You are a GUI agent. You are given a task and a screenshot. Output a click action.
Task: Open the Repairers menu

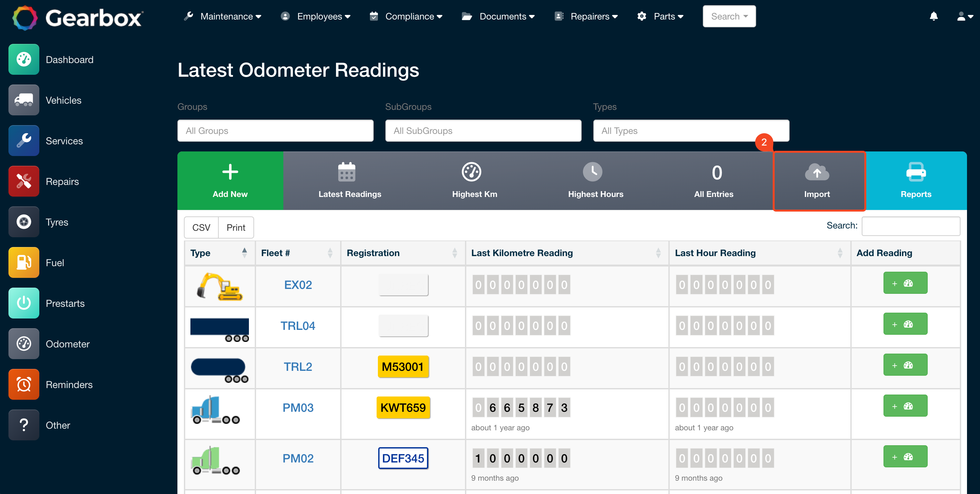coord(586,16)
